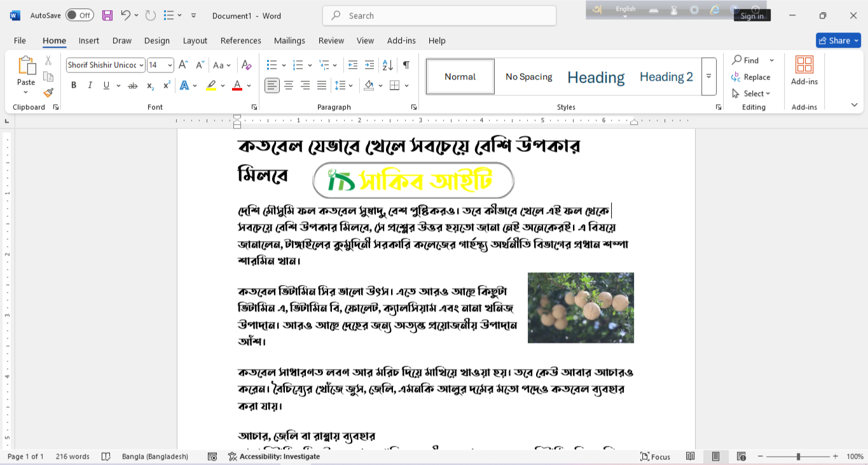The image size is (868, 465).
Task: Expand the Styles gallery more arrow
Action: point(708,76)
